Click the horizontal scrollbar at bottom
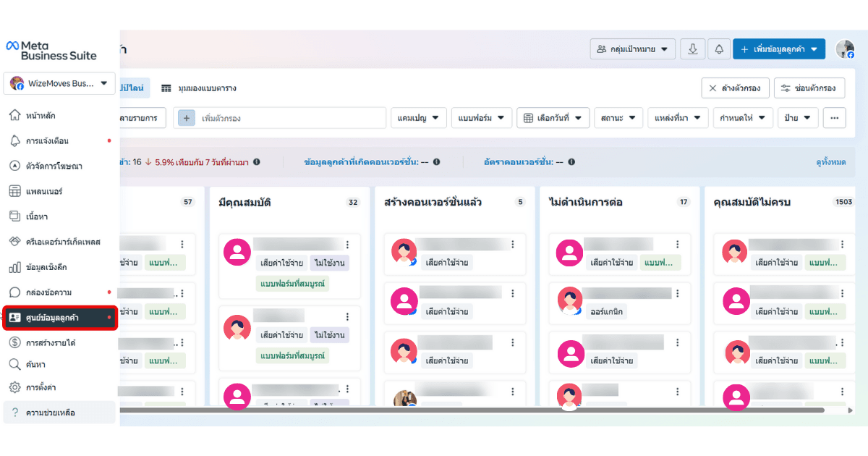The width and height of the screenshot is (868, 456). coord(470,410)
